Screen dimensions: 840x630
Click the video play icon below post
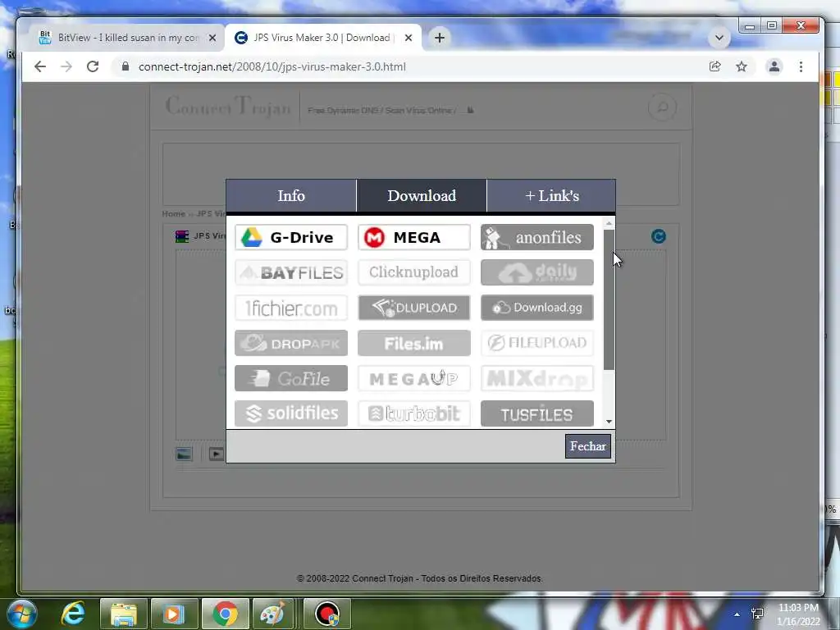tap(216, 454)
